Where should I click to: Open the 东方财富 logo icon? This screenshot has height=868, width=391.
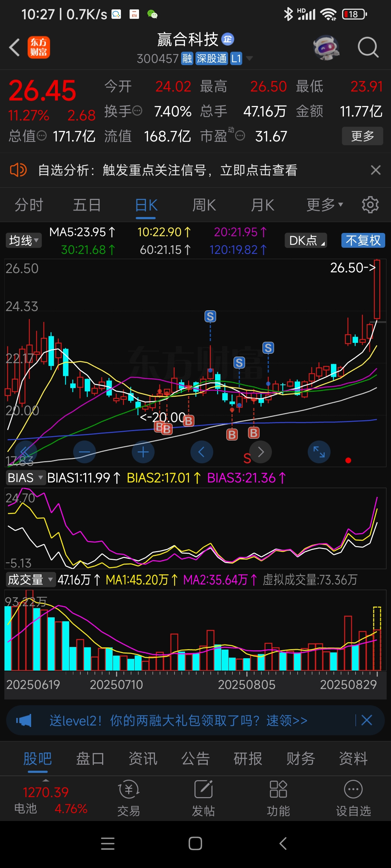tap(39, 47)
